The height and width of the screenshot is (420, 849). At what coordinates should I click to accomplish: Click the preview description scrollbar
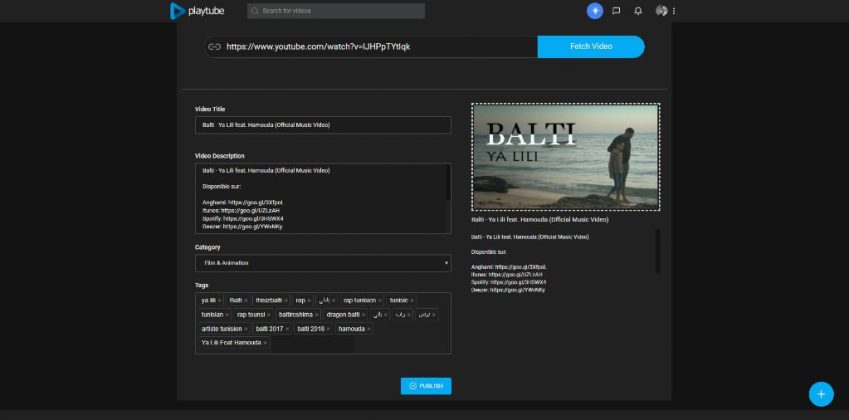pyautogui.click(x=658, y=251)
